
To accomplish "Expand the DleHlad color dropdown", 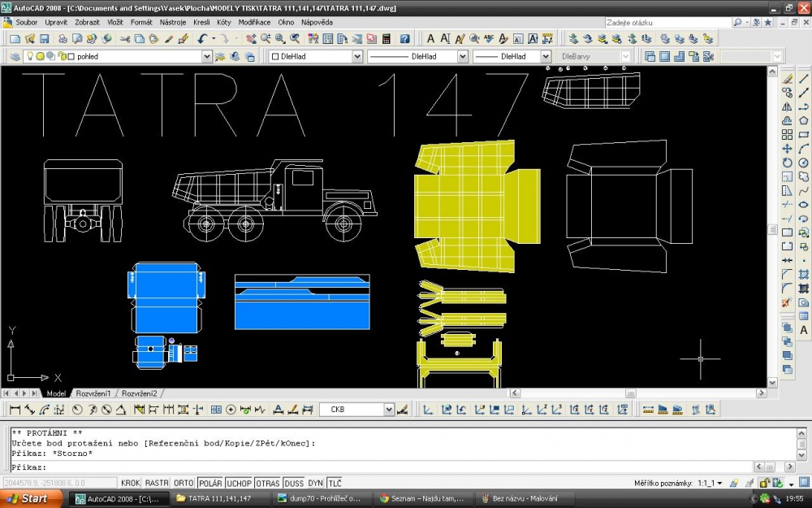I will [357, 57].
